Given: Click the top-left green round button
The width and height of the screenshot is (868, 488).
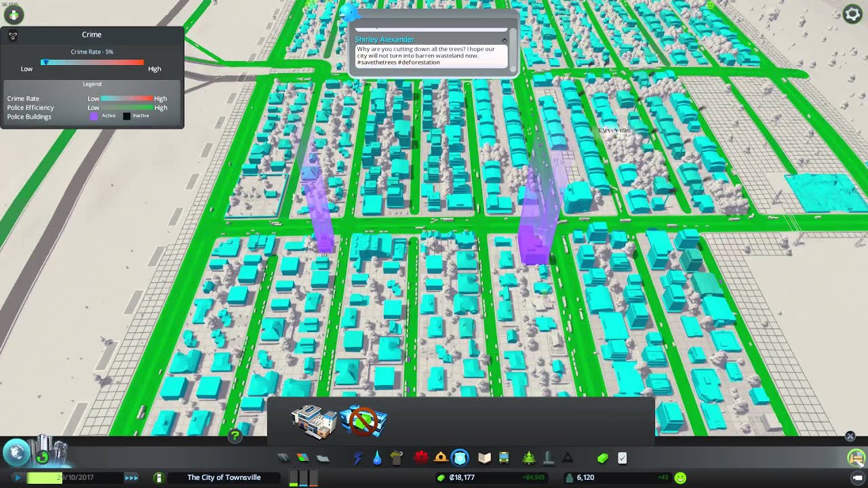Looking at the screenshot, I should click(14, 14).
